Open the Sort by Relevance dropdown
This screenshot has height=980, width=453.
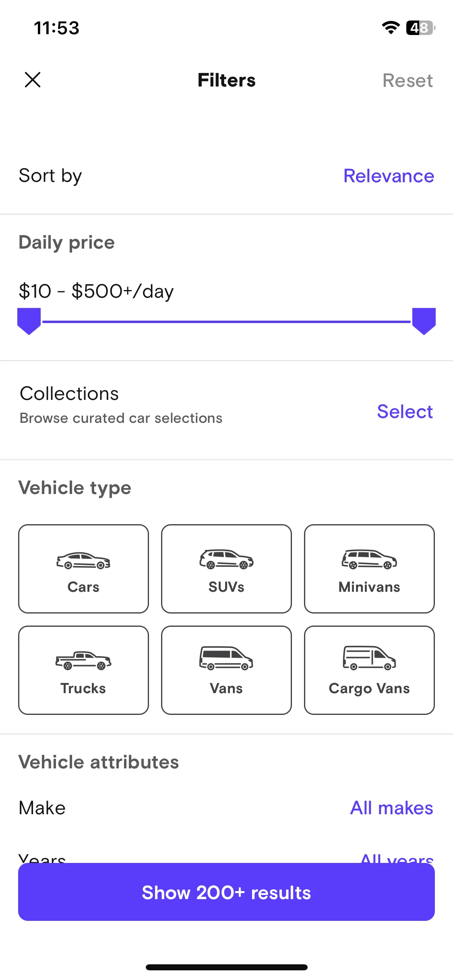[389, 176]
